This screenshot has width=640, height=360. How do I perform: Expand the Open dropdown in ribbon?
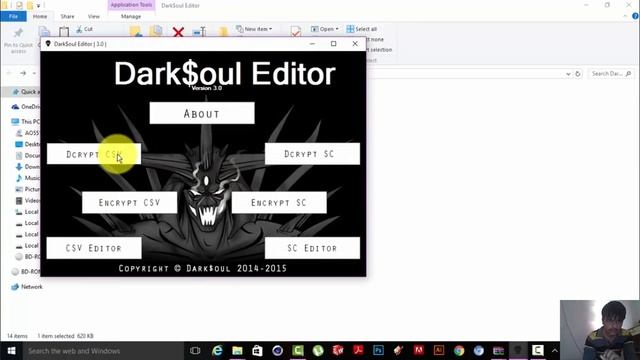tap(325, 29)
